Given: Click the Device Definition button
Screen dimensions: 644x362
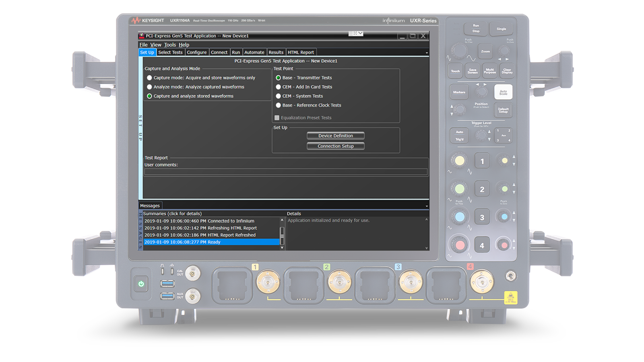Looking at the screenshot, I should coord(335,136).
